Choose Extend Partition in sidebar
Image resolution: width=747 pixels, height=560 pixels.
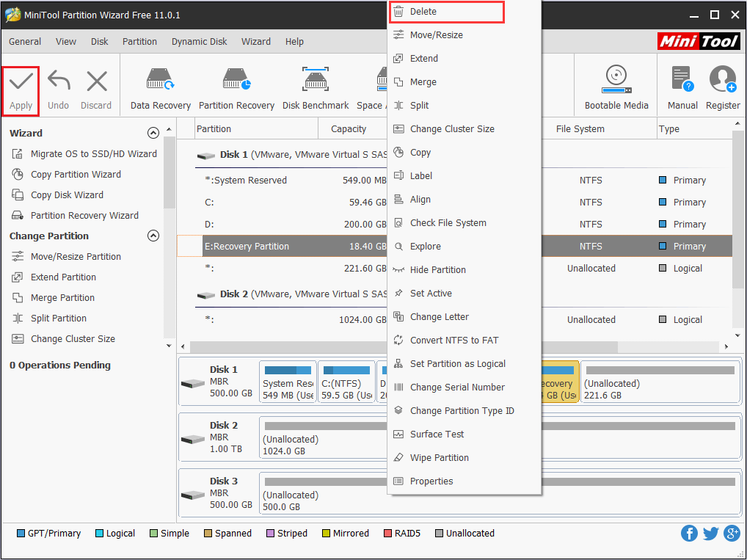coord(54,277)
